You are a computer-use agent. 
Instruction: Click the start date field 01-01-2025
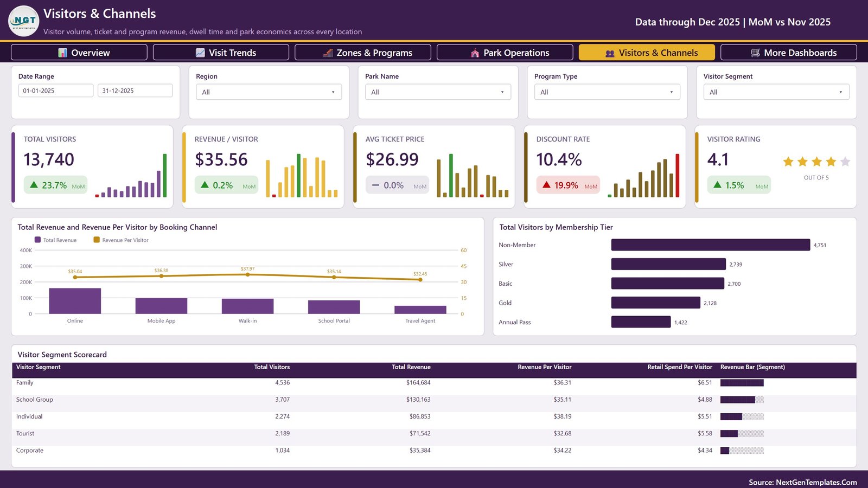coord(56,91)
